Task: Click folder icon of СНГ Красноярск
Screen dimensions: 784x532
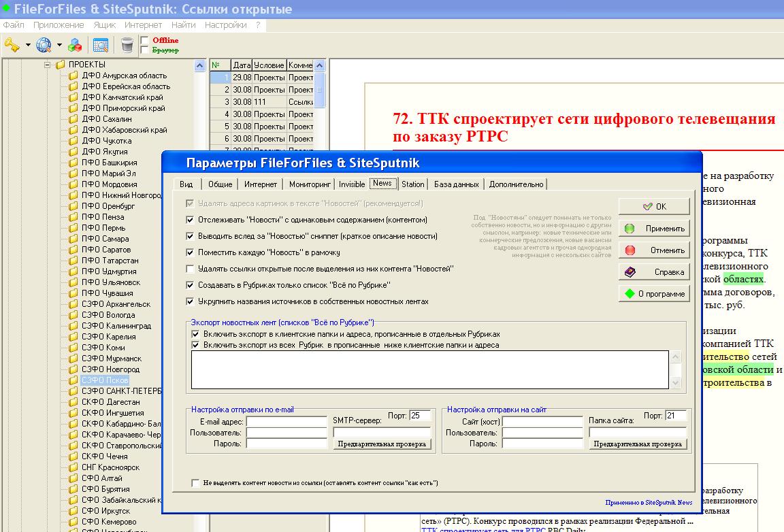Action: pyautogui.click(x=73, y=467)
